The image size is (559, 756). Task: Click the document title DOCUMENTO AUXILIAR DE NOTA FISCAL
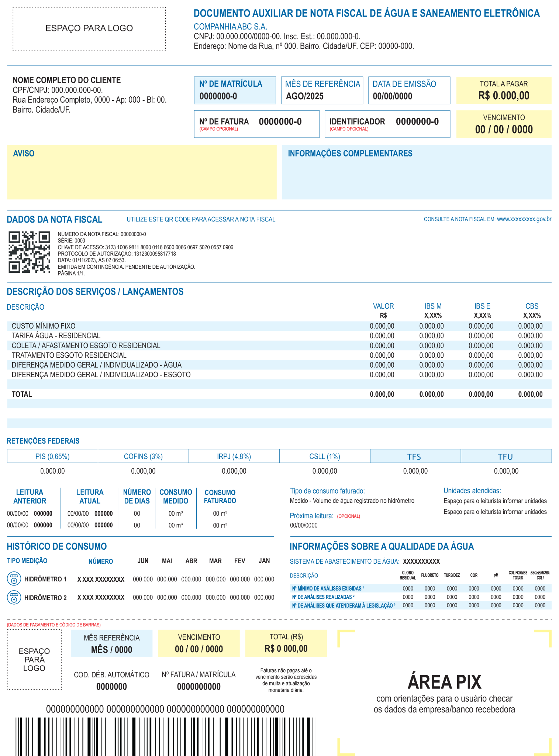click(367, 14)
